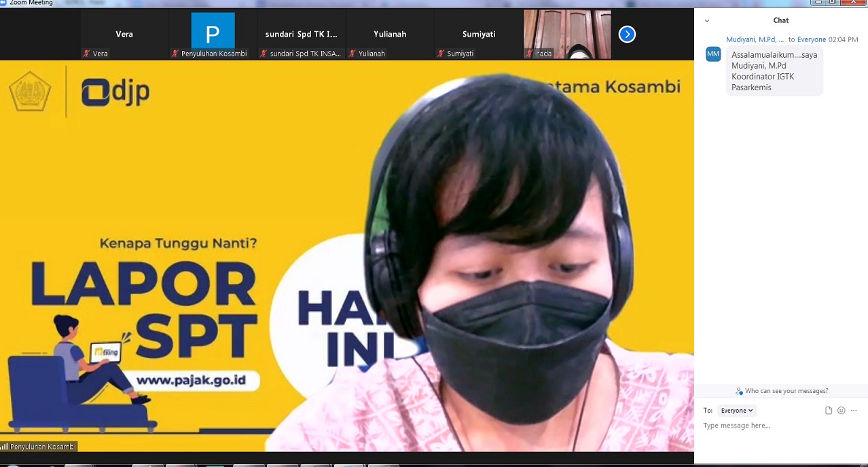Select the Penyuluhan Kosambi participant tile
This screenshot has width=868, height=467.
pos(213,34)
